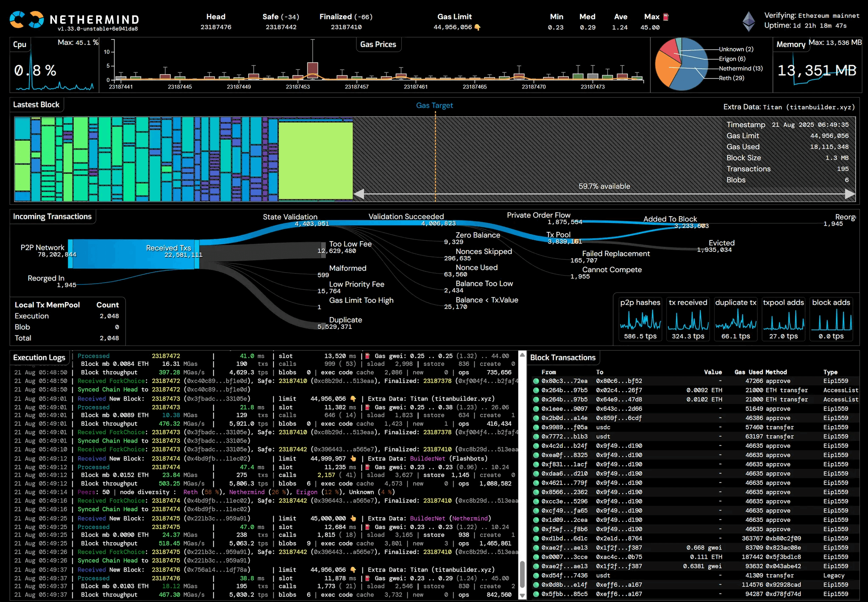Click the Head block number 23187476
868x602 pixels.
point(216,27)
